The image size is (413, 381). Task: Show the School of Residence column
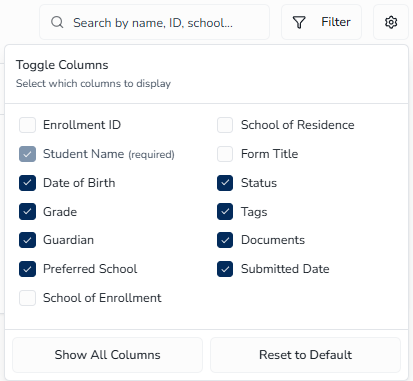click(225, 125)
